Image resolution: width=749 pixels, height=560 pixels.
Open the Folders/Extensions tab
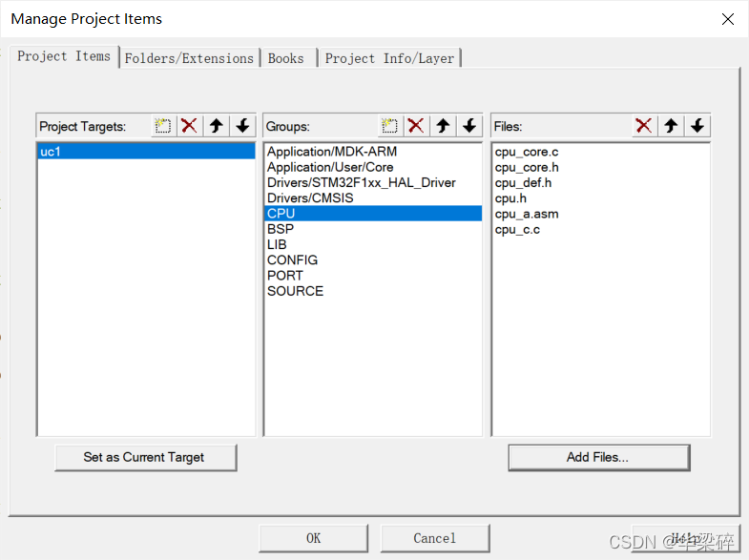point(189,58)
